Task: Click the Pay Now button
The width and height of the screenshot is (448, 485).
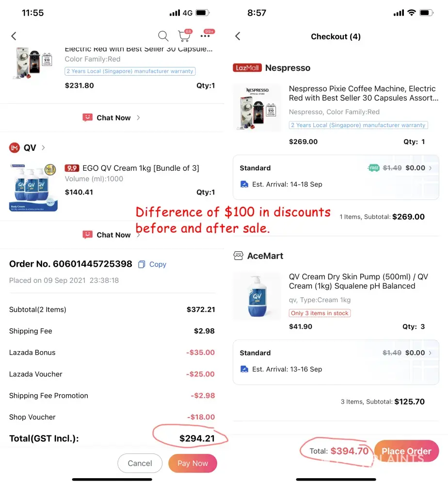Action: 192,463
